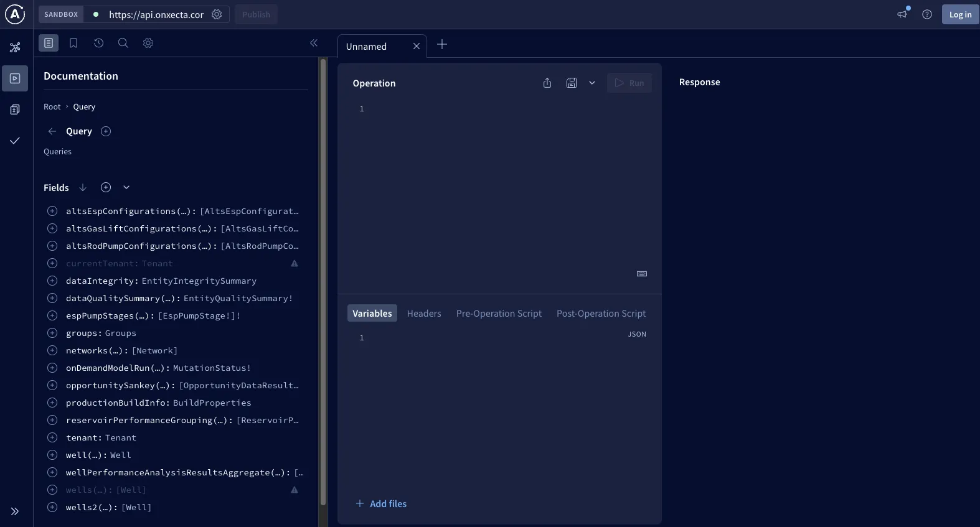Open the schema diff icon in the sidebar

tap(15, 110)
